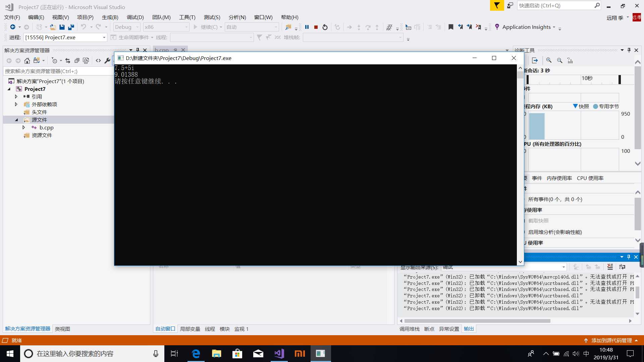Save all files in the toolbar
This screenshot has height=362, width=644.
tap(71, 27)
